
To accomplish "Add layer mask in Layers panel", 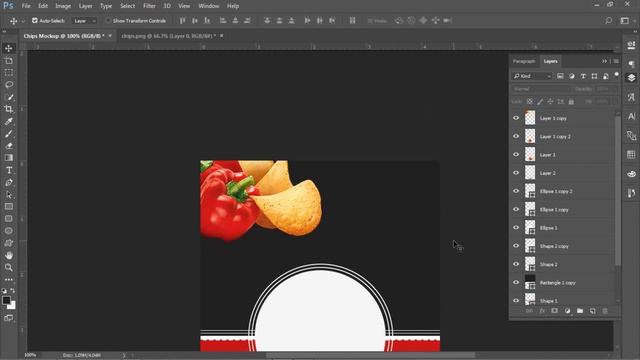I will [x=554, y=311].
